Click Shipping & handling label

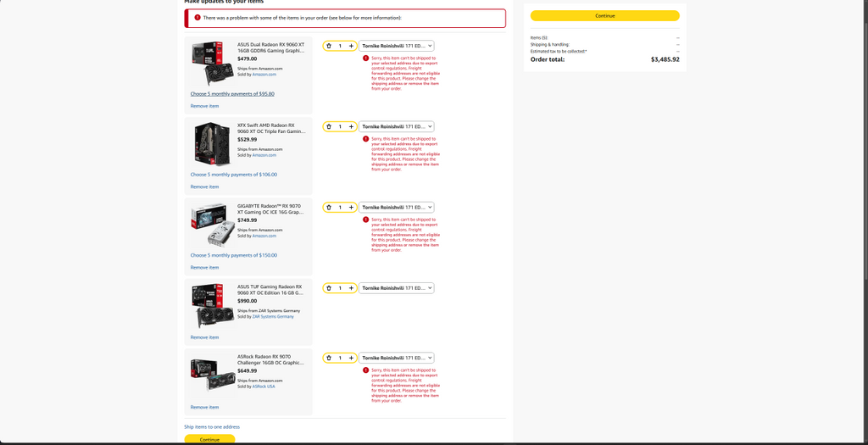(x=549, y=44)
